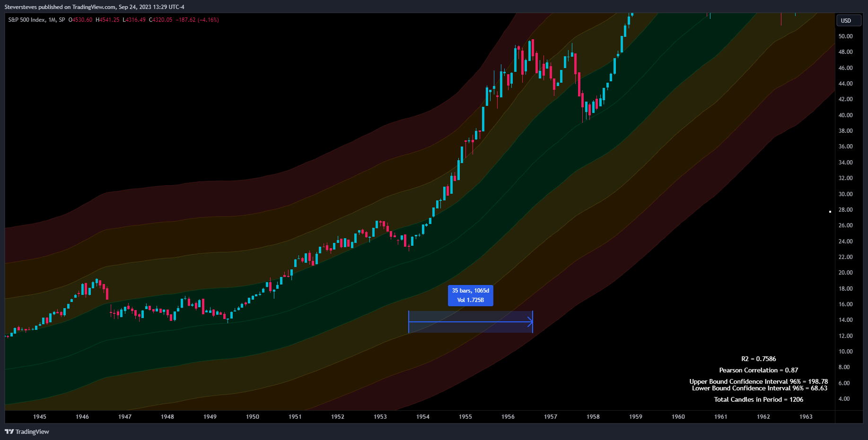Click the 16.00 price scale label
868x440 pixels.
pos(846,304)
